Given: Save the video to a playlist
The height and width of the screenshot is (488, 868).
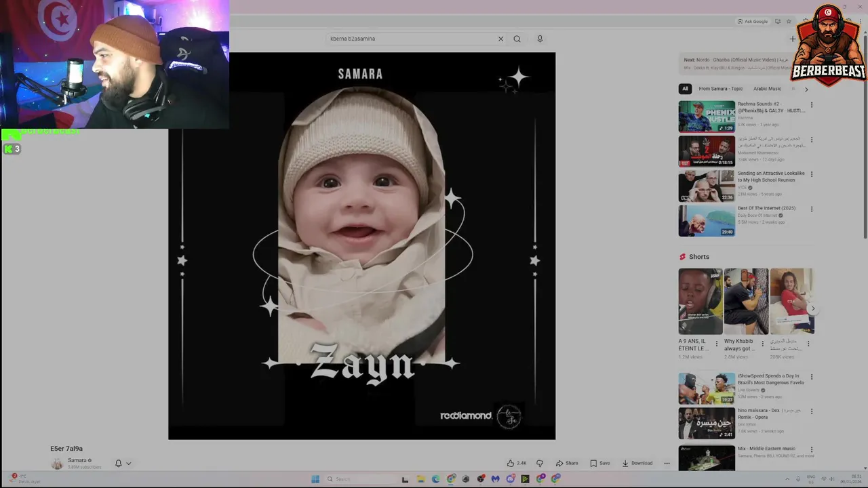Looking at the screenshot, I should 599,463.
